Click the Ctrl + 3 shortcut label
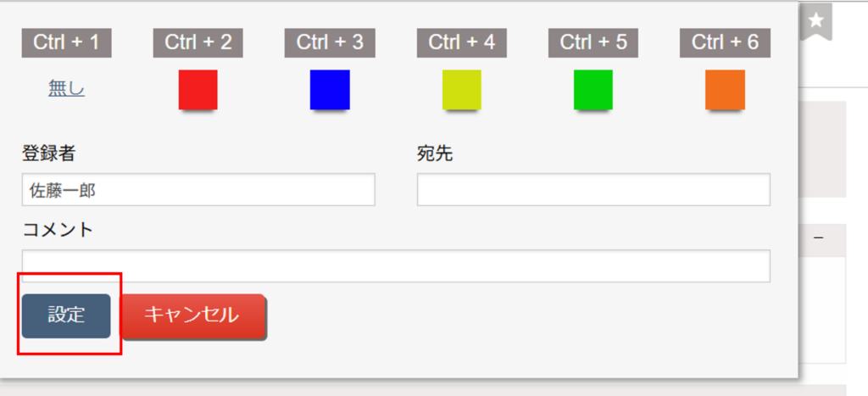The width and height of the screenshot is (868, 396). (330, 42)
